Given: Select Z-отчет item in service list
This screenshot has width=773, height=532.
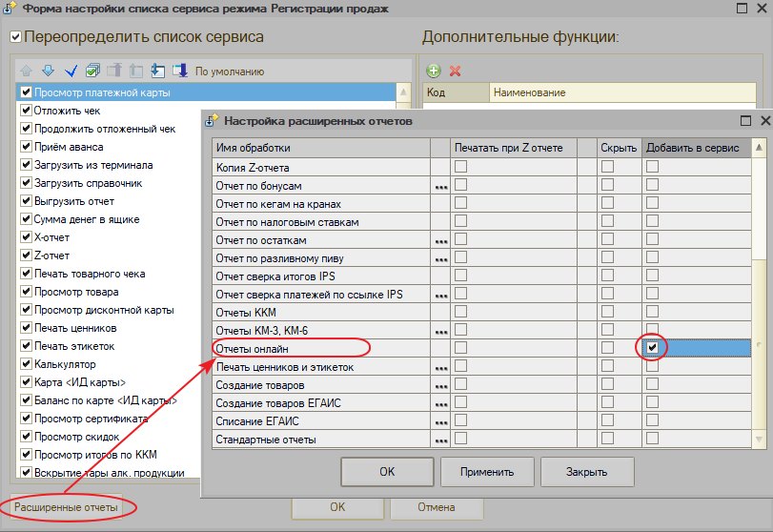Looking at the screenshot, I should pos(51,256).
